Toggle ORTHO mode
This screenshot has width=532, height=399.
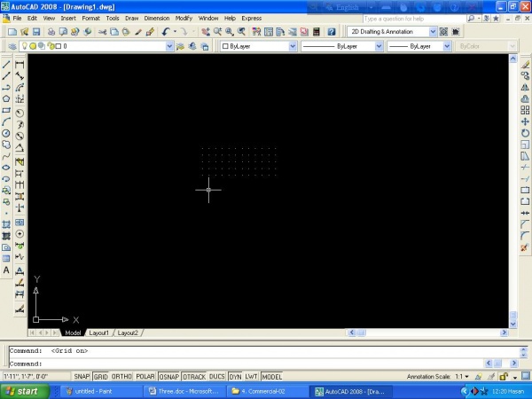(x=121, y=377)
